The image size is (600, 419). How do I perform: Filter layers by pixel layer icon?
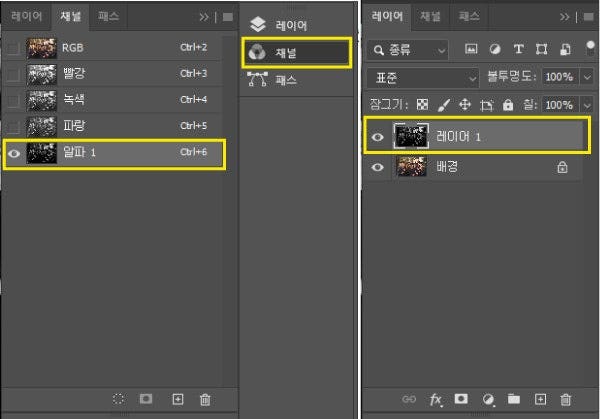(x=471, y=49)
